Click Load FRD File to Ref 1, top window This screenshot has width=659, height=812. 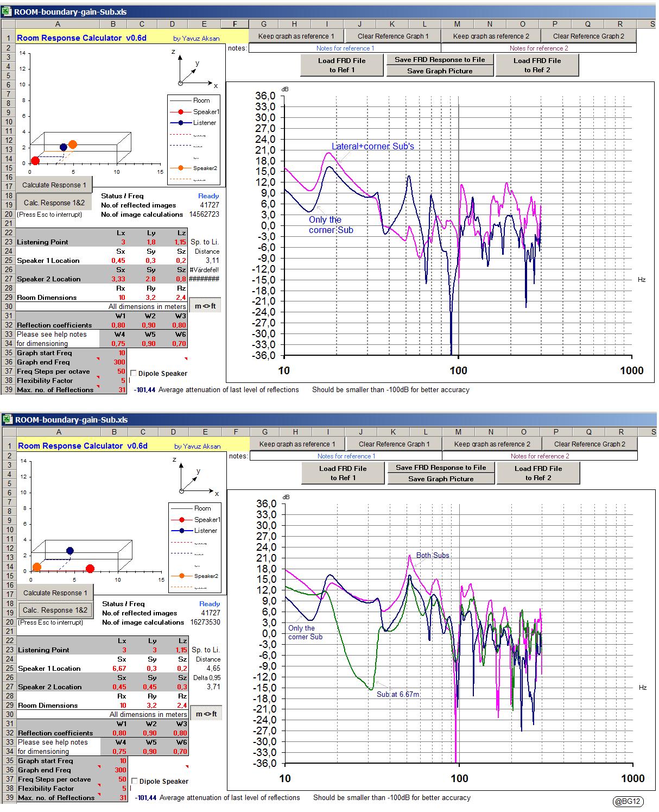(x=342, y=65)
